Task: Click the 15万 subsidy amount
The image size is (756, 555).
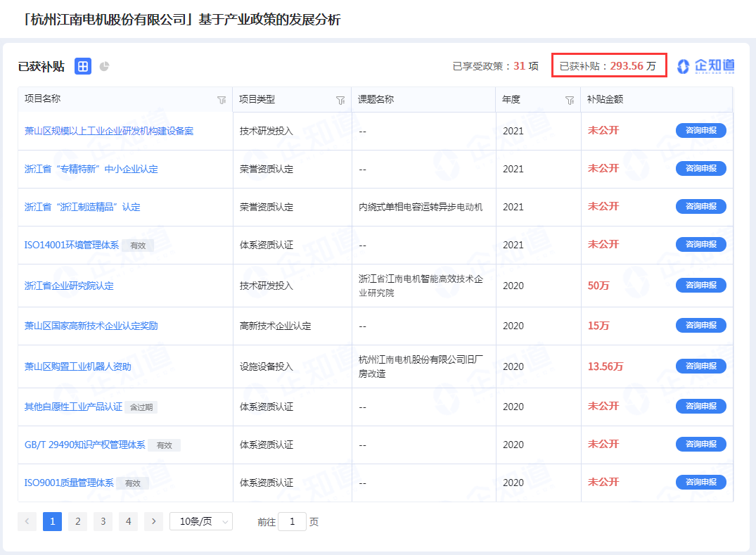Action: click(x=598, y=326)
